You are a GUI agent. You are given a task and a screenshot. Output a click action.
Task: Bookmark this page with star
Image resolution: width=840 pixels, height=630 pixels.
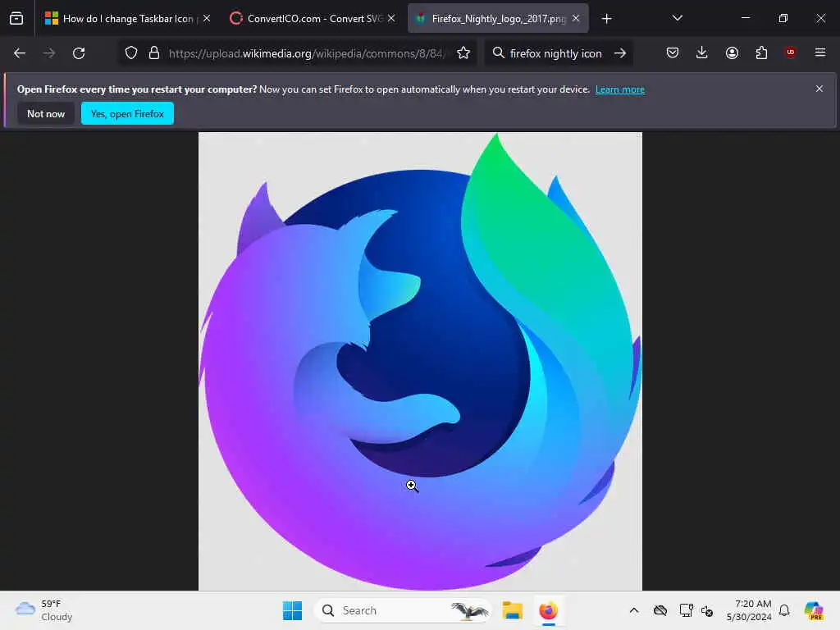(x=463, y=53)
